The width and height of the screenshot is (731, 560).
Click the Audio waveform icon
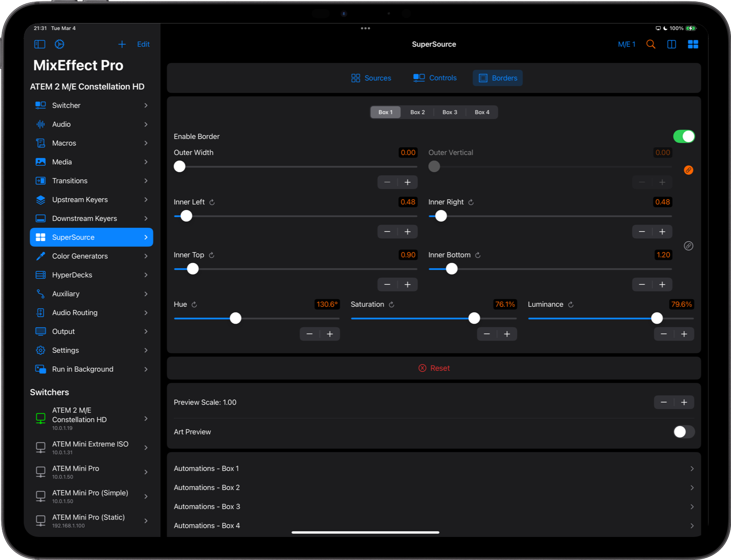click(x=41, y=124)
